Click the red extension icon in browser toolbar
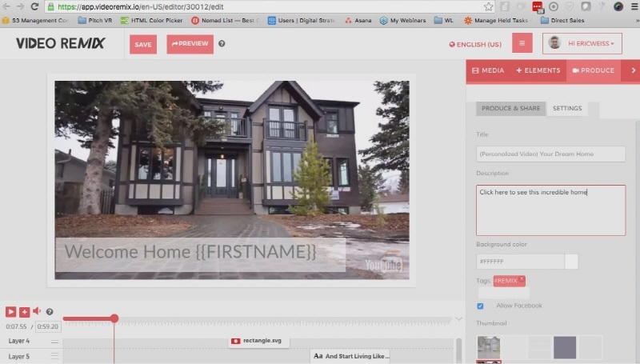640x364 pixels. (538, 6)
